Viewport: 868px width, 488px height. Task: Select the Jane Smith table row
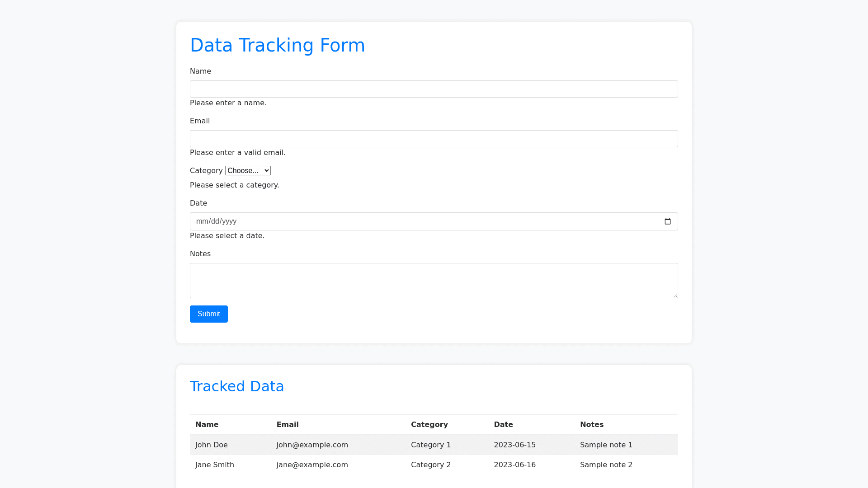tap(215, 465)
